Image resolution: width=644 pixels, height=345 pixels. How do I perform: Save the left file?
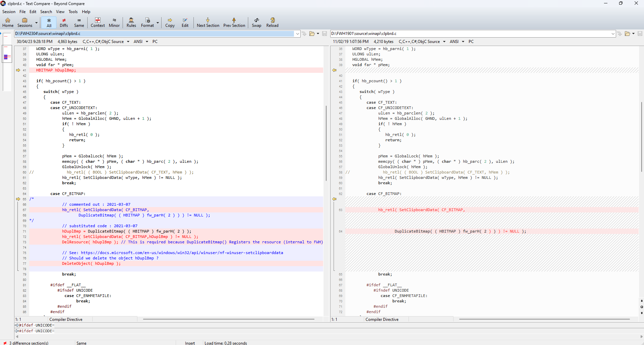point(325,34)
